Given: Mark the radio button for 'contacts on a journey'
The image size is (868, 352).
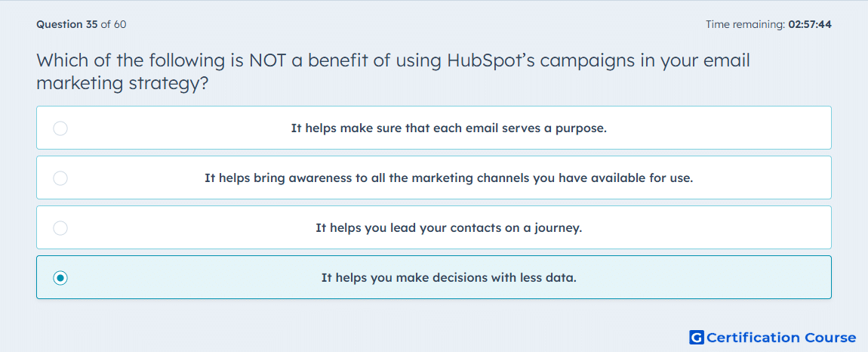Looking at the screenshot, I should [60, 228].
